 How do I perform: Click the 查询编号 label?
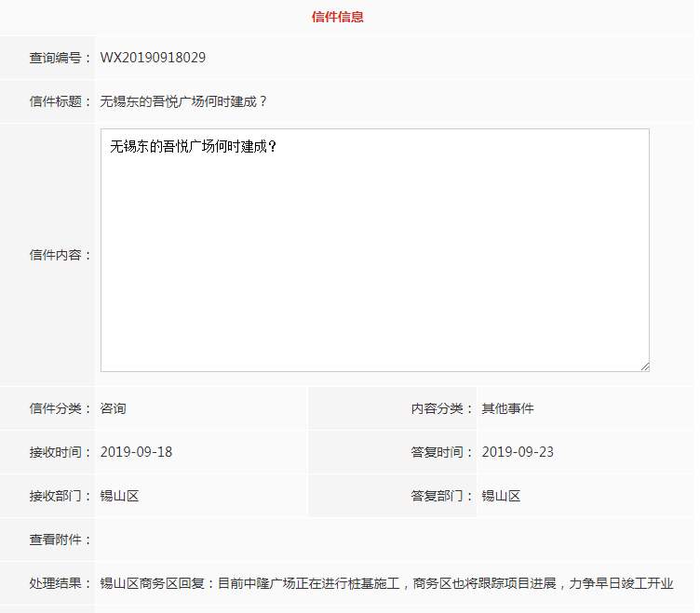pyautogui.click(x=61, y=58)
